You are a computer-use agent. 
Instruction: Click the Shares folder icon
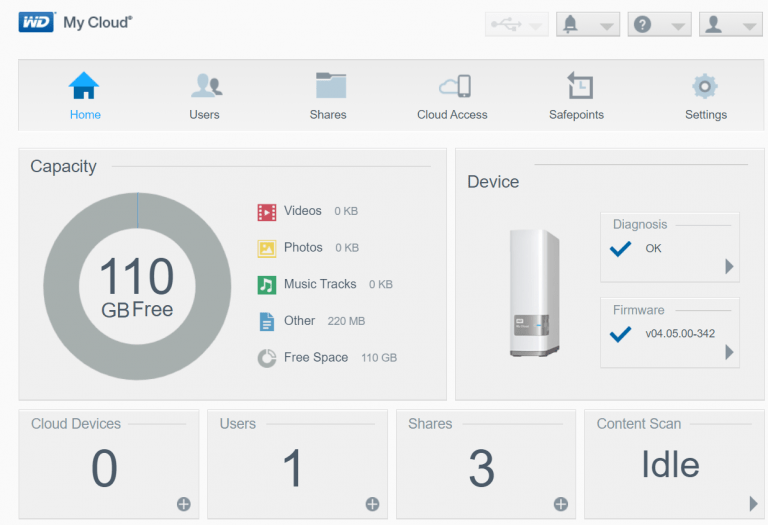point(331,86)
